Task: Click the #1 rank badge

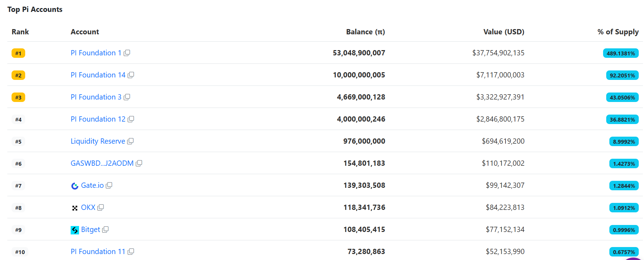Action: pos(18,53)
